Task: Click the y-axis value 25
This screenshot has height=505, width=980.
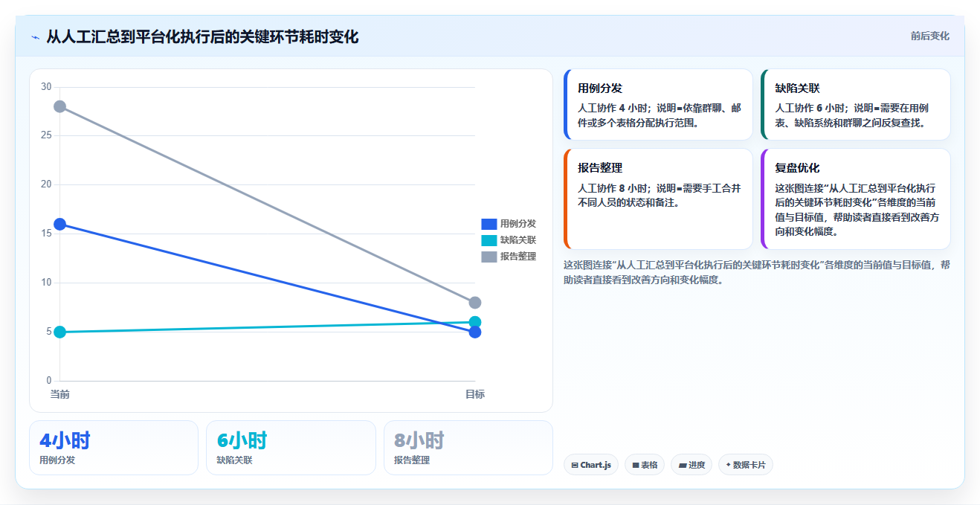Action: point(46,135)
